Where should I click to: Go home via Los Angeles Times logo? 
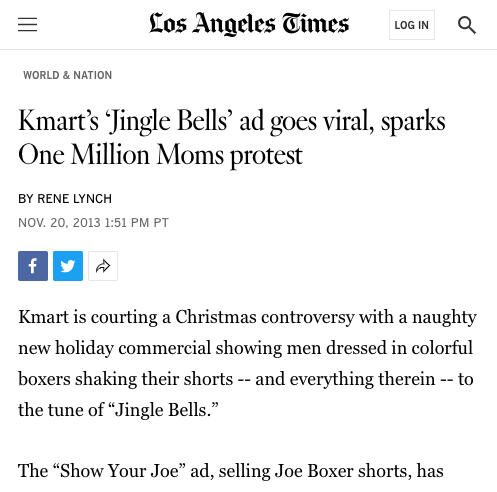tap(249, 24)
